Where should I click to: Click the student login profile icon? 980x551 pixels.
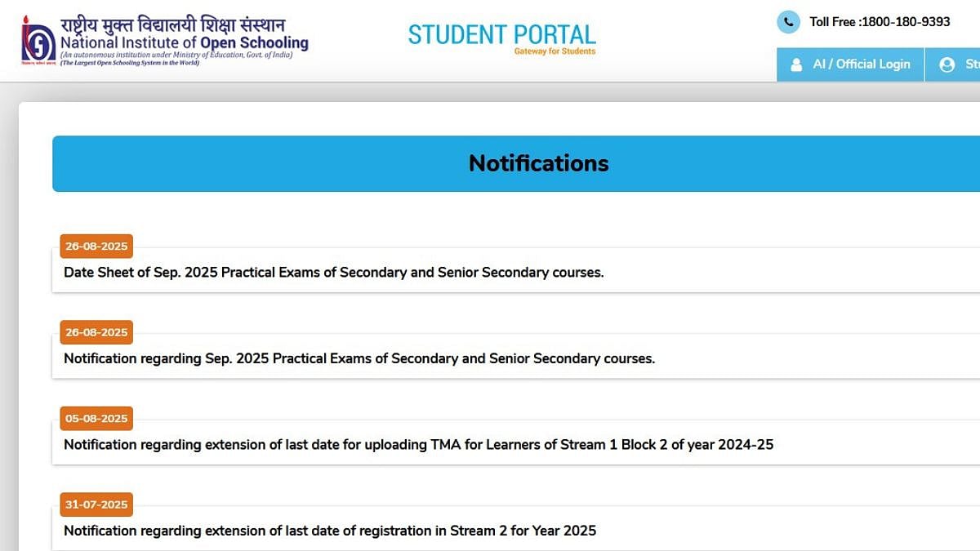(947, 64)
